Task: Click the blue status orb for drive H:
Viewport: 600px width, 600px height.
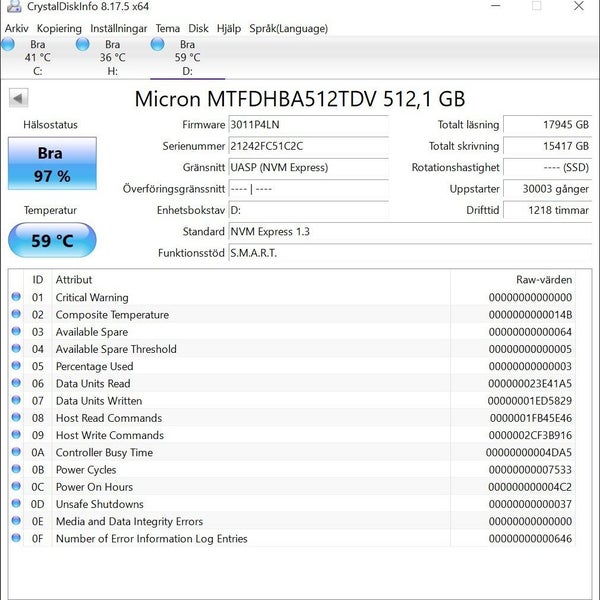Action: coord(83,44)
